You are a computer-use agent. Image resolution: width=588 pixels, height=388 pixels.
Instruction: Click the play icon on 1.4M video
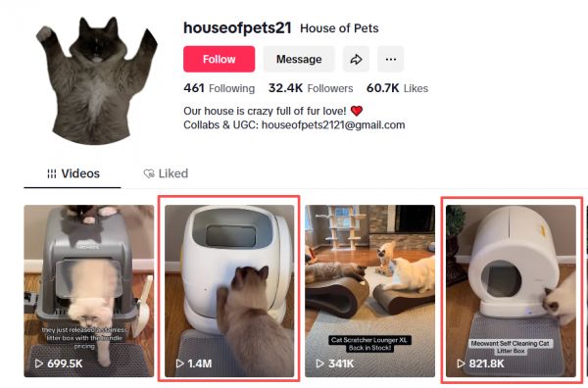180,364
